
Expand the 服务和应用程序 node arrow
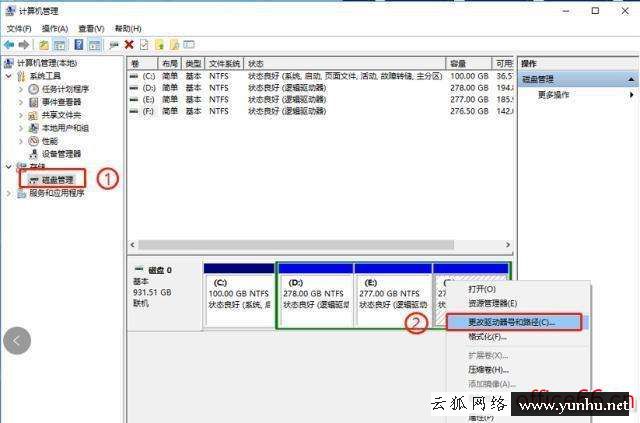point(9,193)
